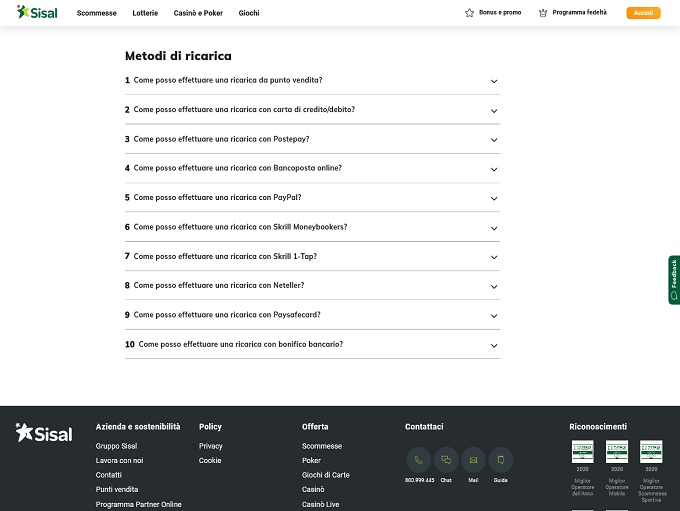Click the Bonus e promo star icon
This screenshot has width=680, height=511.
tap(469, 13)
